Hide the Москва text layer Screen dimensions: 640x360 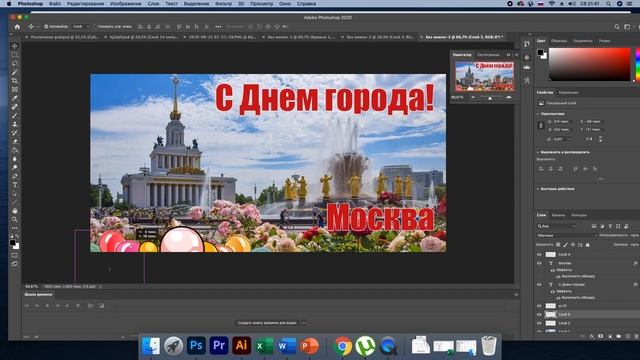pyautogui.click(x=539, y=263)
